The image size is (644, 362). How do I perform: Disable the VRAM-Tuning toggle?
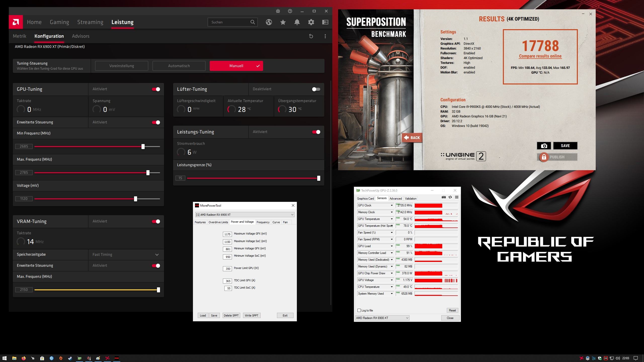click(x=156, y=221)
